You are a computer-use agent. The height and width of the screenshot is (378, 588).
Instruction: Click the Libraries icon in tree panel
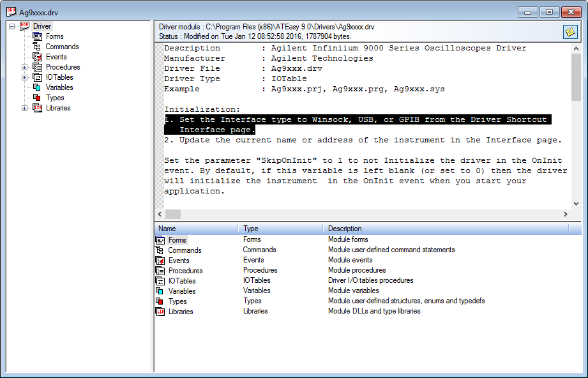[37, 108]
